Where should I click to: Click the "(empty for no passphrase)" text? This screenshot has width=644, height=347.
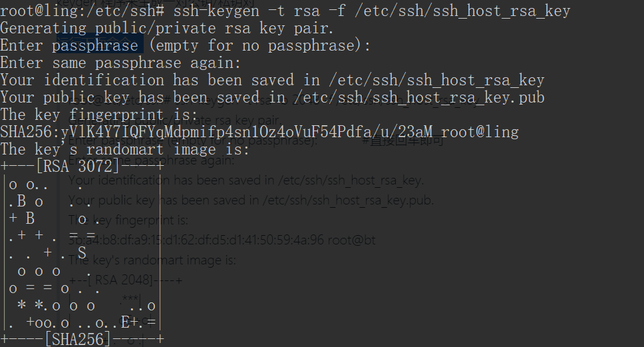tap(259, 45)
